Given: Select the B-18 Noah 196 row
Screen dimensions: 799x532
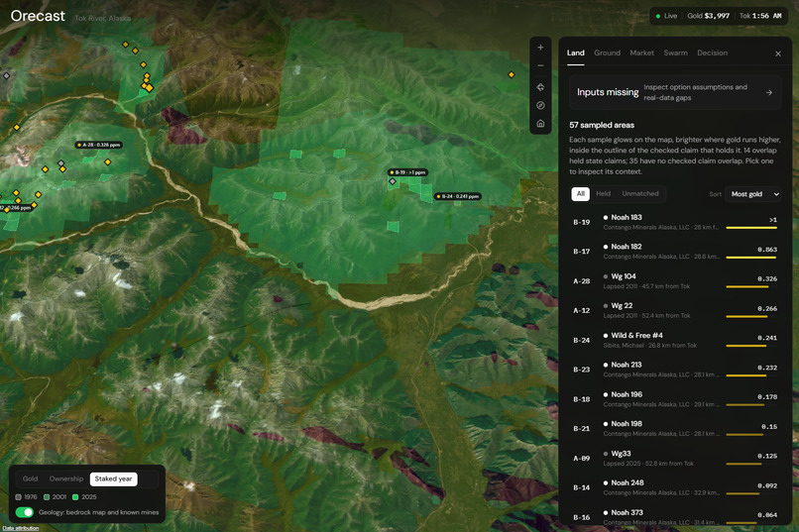Looking at the screenshot, I should (x=675, y=399).
